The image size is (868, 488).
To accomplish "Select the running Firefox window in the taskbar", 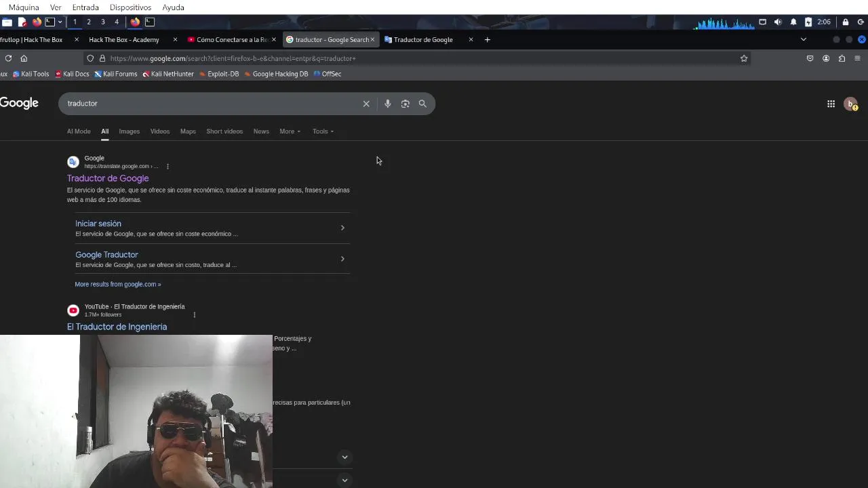I will (135, 22).
